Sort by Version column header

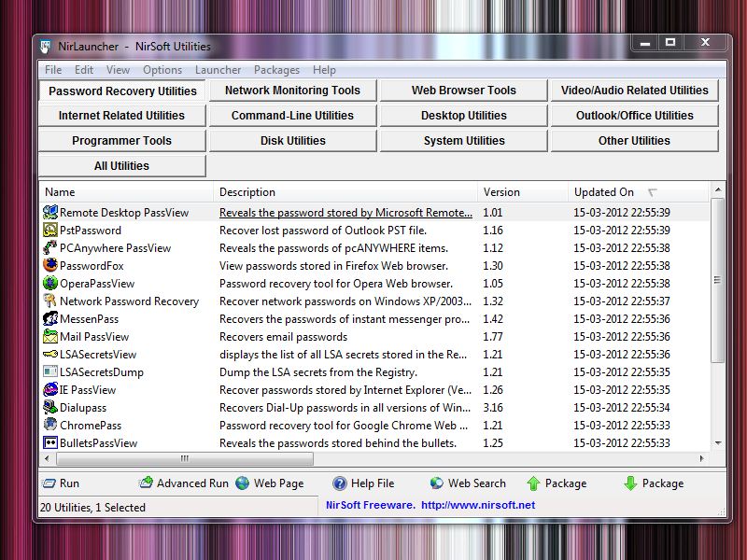tap(523, 192)
